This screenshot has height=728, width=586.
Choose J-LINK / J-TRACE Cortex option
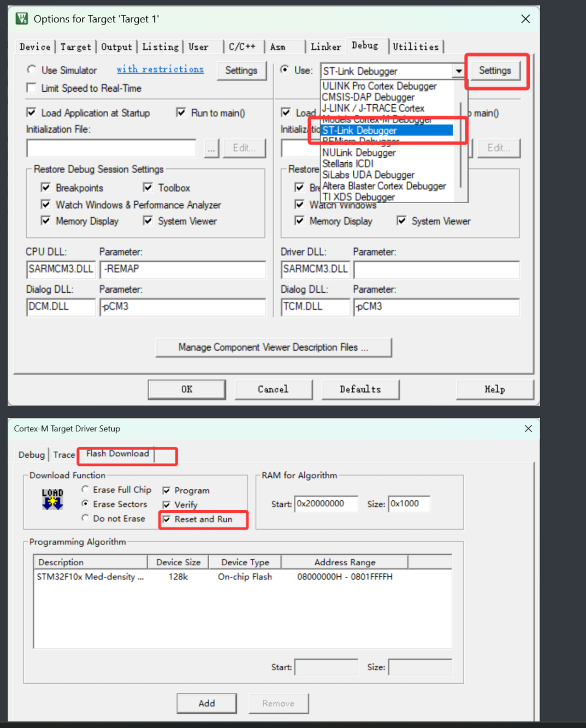(x=373, y=108)
